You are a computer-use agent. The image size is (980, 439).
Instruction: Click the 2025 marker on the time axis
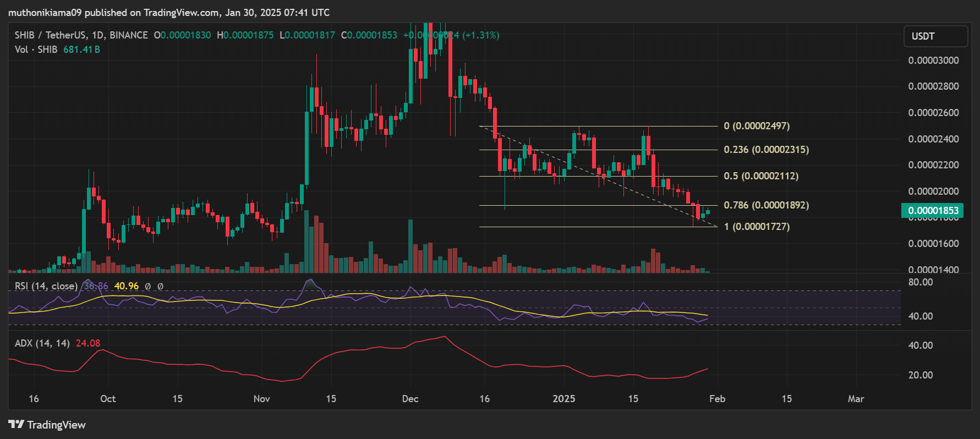563,399
